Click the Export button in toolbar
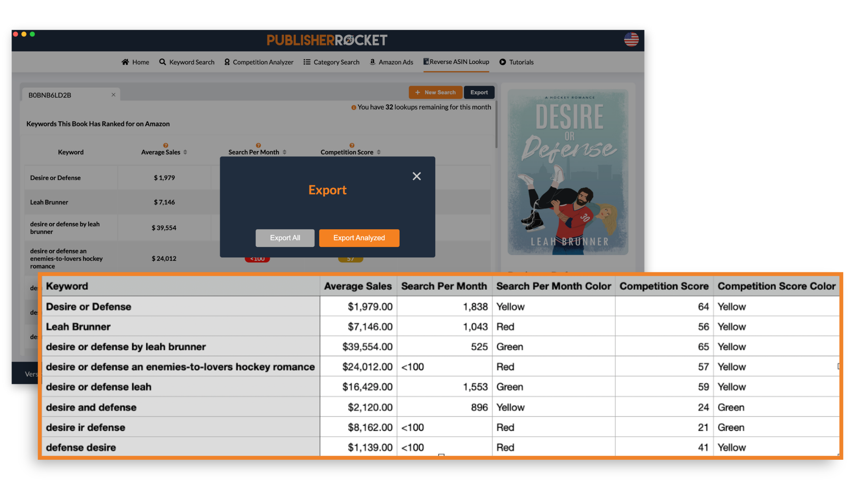 tap(479, 92)
